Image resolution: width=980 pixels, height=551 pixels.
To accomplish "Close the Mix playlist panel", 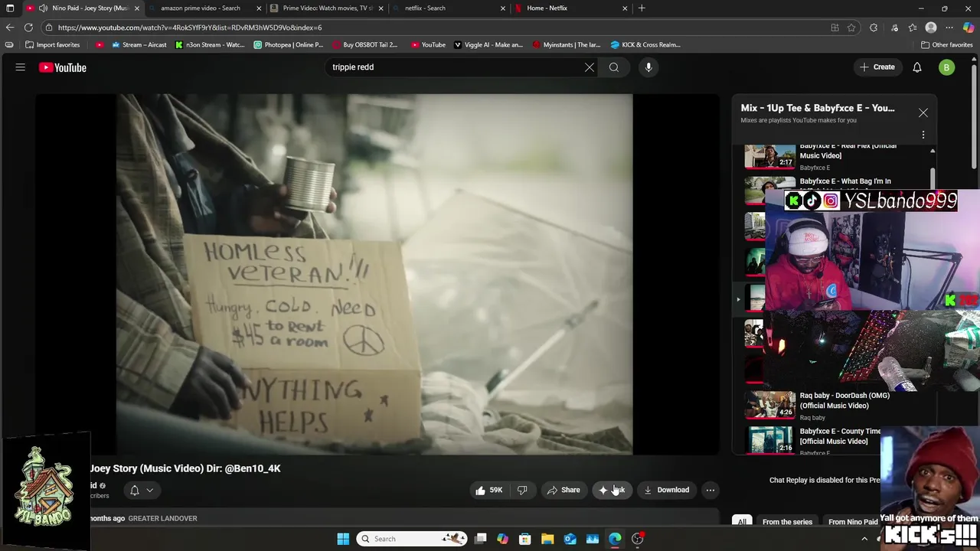I will point(923,112).
